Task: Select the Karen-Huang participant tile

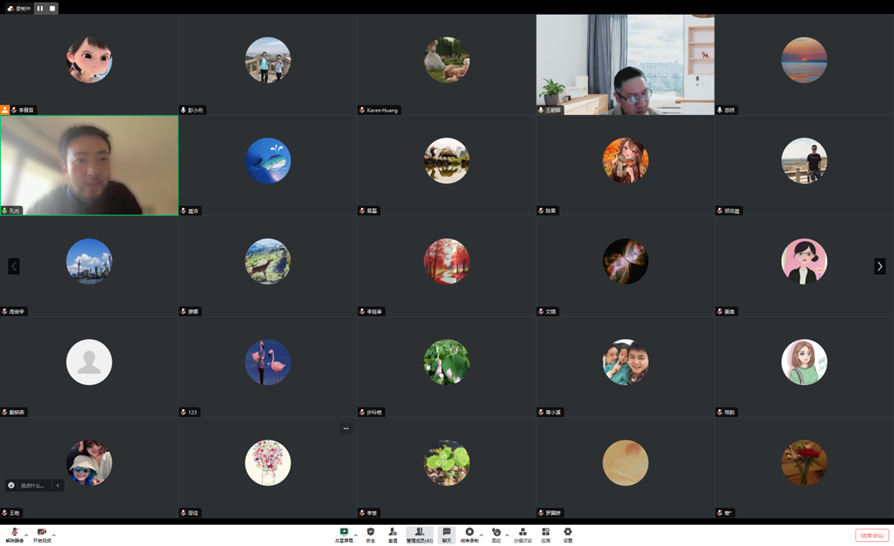Action: [446, 64]
